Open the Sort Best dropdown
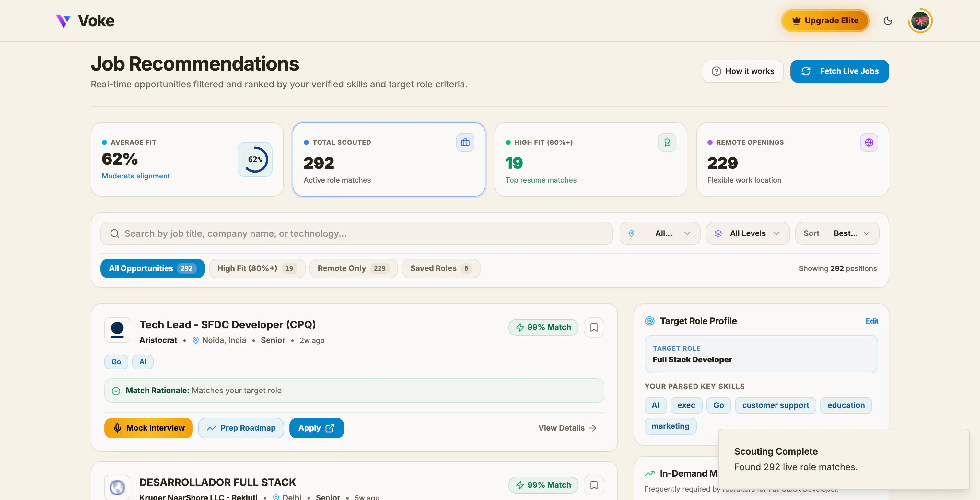Screen dimensions: 980x500 (837, 233)
